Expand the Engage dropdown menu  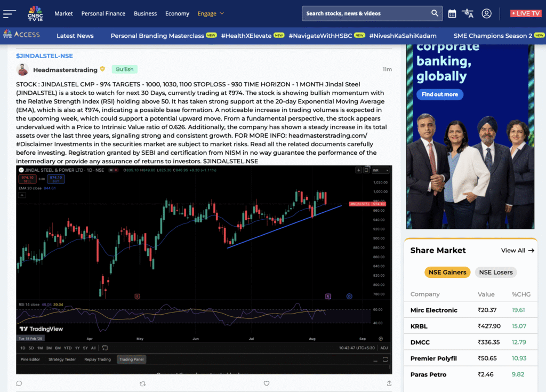[x=211, y=13]
